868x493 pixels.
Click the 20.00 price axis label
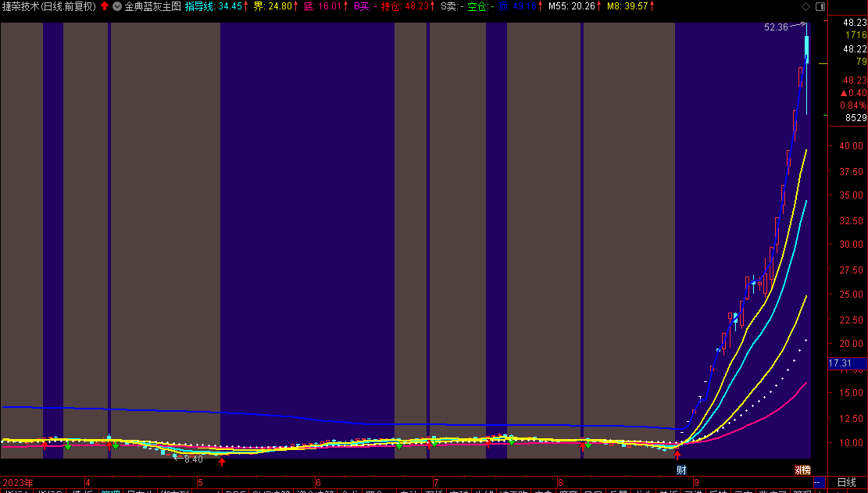point(852,344)
